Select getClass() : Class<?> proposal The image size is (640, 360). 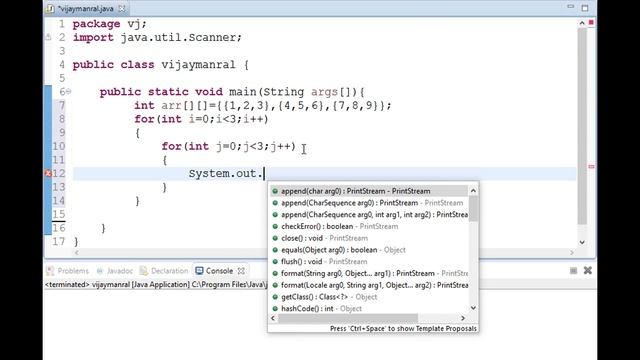coord(369,297)
